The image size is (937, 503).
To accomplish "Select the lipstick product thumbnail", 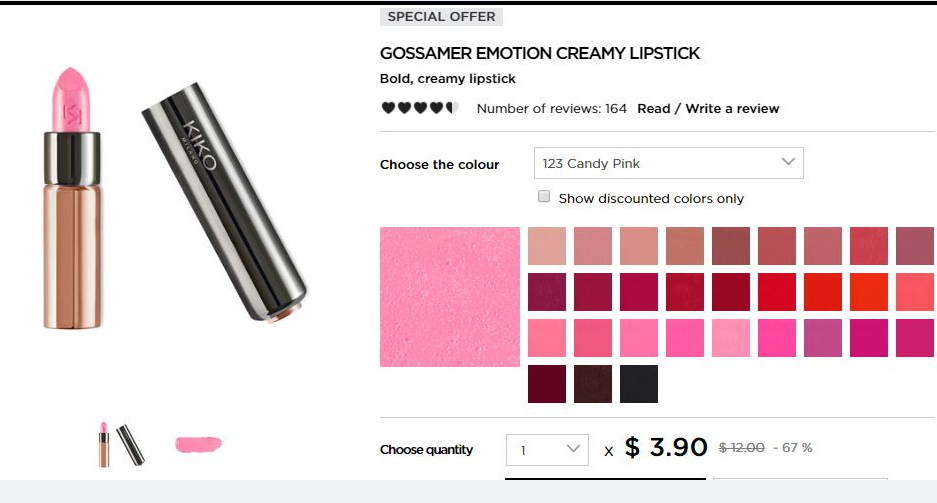I will click(x=122, y=444).
